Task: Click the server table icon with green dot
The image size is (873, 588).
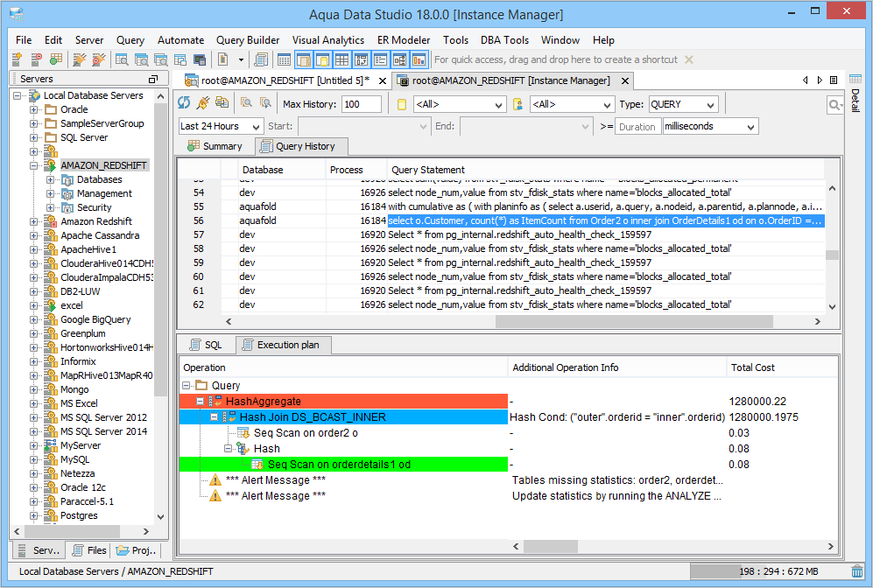Action: tap(56, 59)
